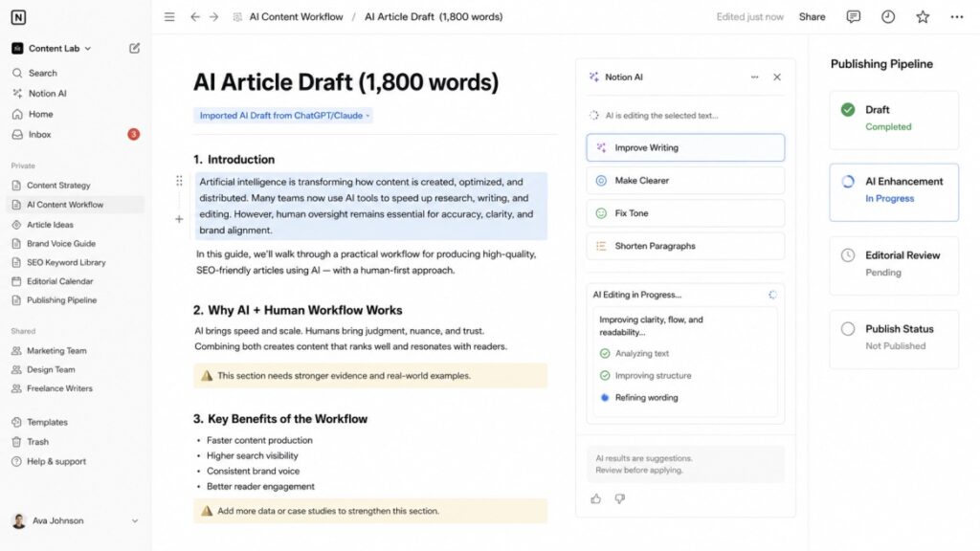980x551 pixels.
Task: Choose the Shorten Paragraphs AI option
Action: click(685, 246)
